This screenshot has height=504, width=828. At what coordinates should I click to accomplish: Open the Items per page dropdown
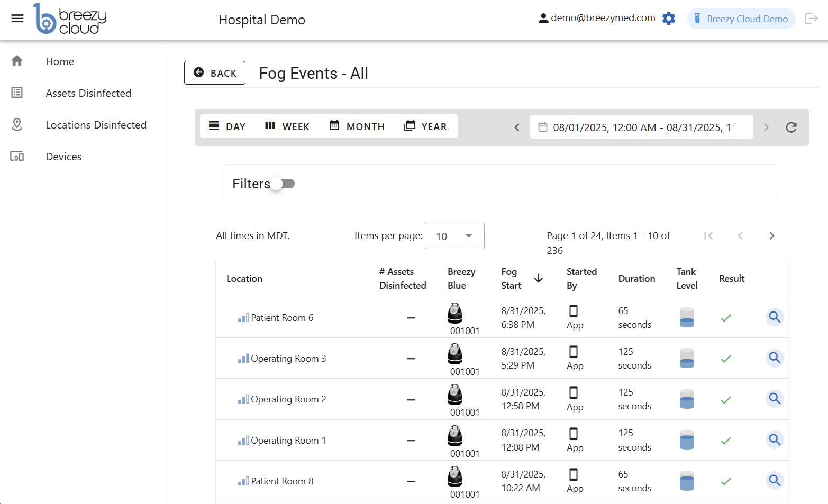coord(454,236)
